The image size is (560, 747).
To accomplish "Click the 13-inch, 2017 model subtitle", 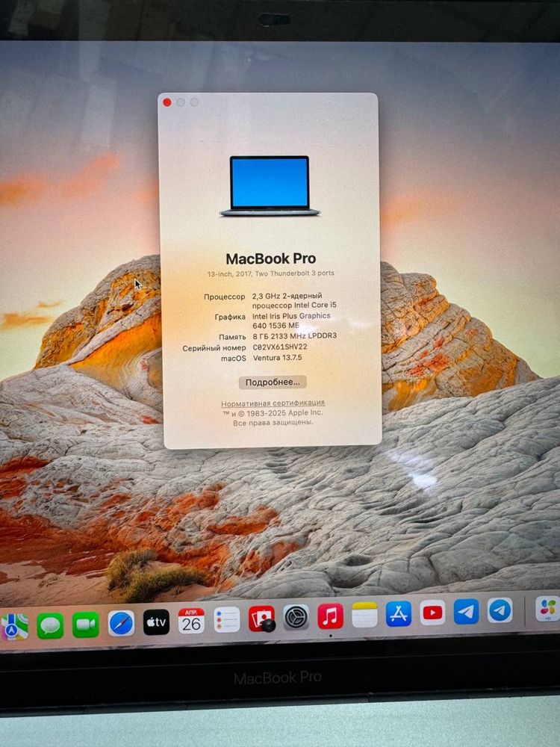I will coord(270,273).
